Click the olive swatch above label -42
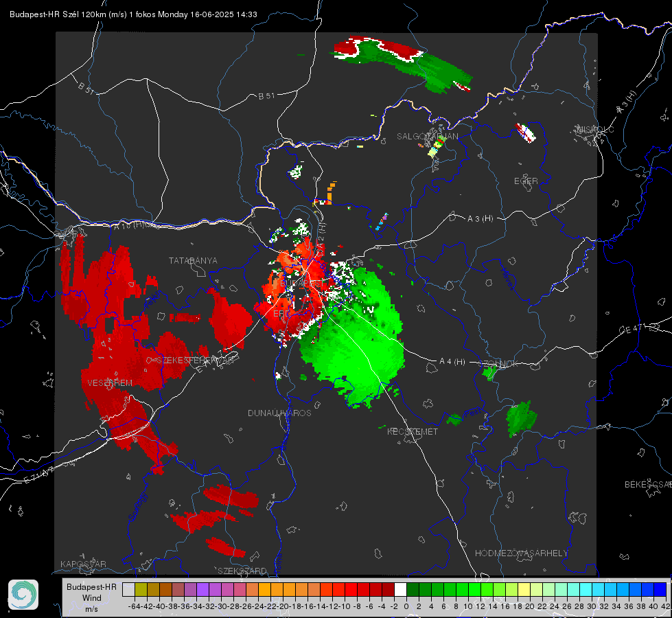This screenshot has height=618, width=672. 141,589
